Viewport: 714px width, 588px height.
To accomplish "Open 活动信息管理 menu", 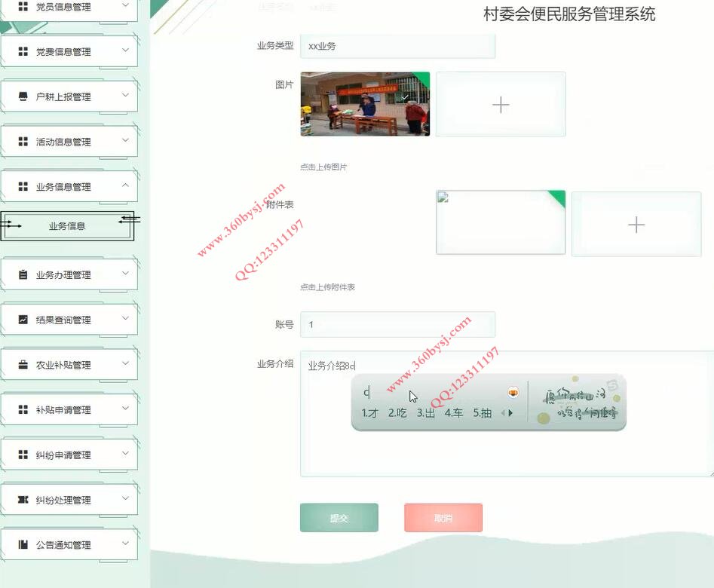I will 69,141.
